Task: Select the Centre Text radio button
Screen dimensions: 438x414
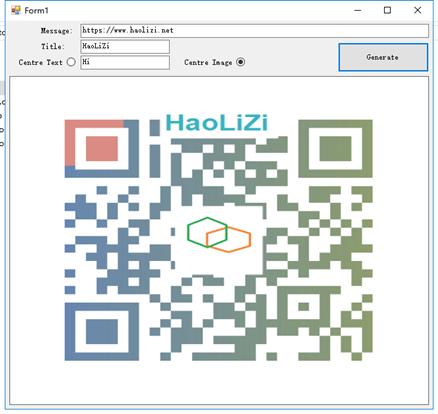Action: (x=71, y=62)
